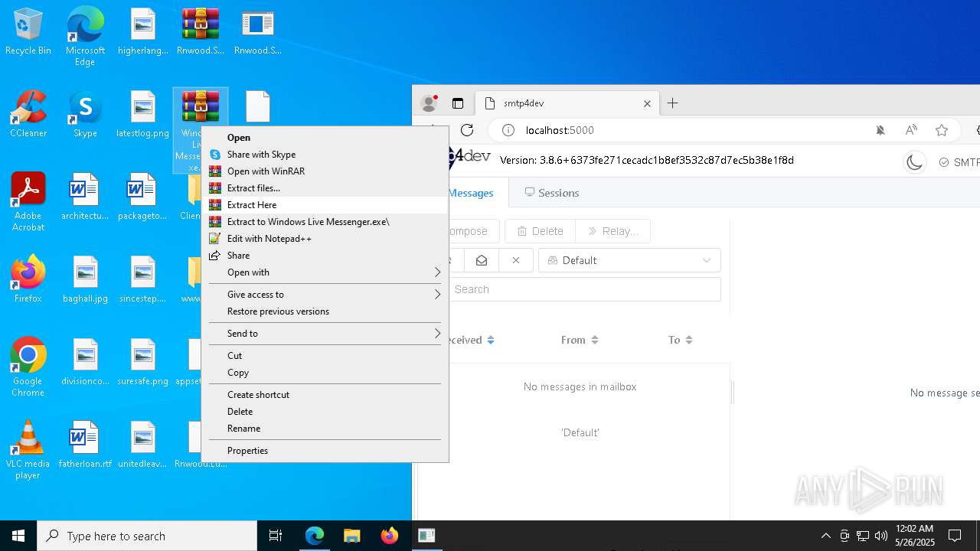Open Task View on the taskbar

point(276,536)
